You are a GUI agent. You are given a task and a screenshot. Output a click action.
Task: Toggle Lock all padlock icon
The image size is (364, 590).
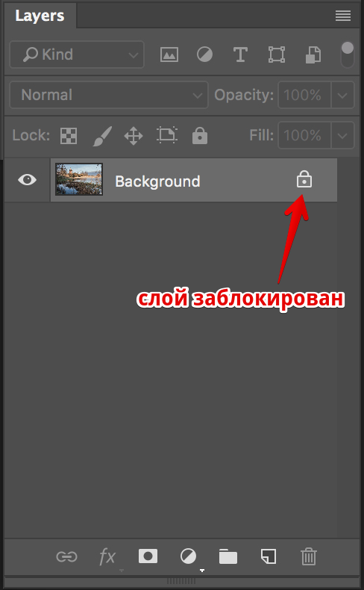click(200, 135)
